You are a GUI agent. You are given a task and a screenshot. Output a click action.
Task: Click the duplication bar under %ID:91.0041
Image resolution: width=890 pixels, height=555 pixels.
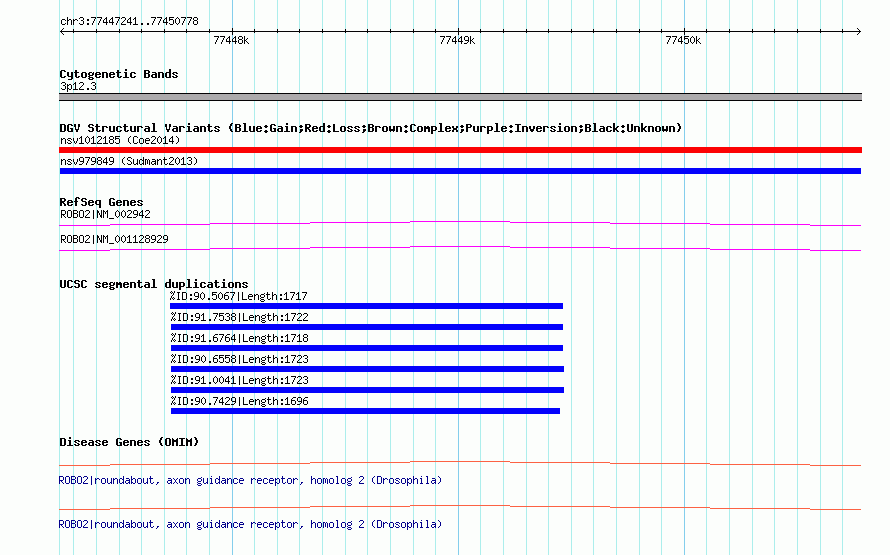(x=367, y=390)
